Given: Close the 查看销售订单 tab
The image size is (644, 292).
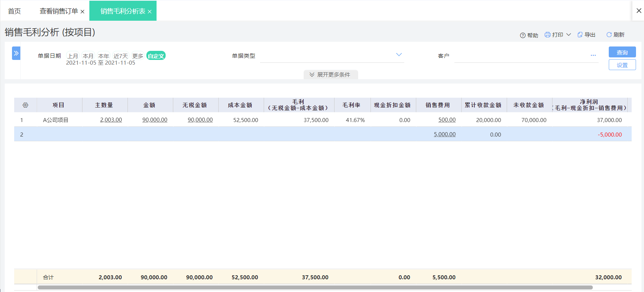Looking at the screenshot, I should point(82,12).
